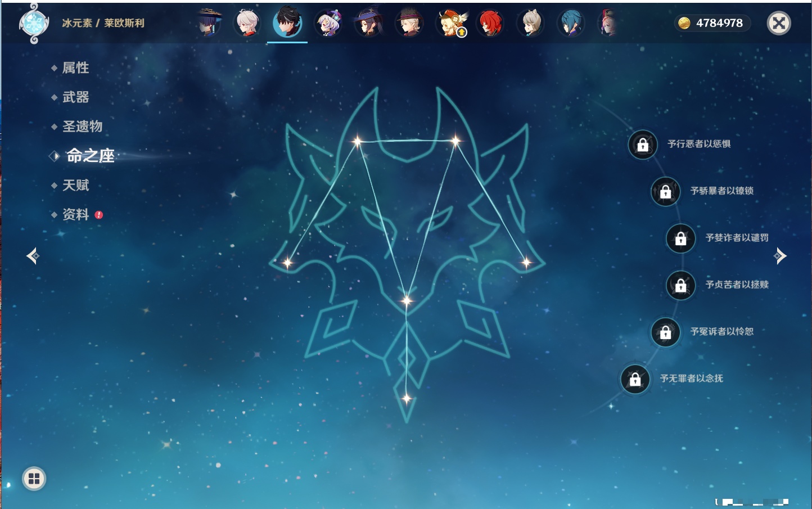Screen dimensions: 812x509
Task: Pick the blond character with dark top hat
Action: point(409,23)
